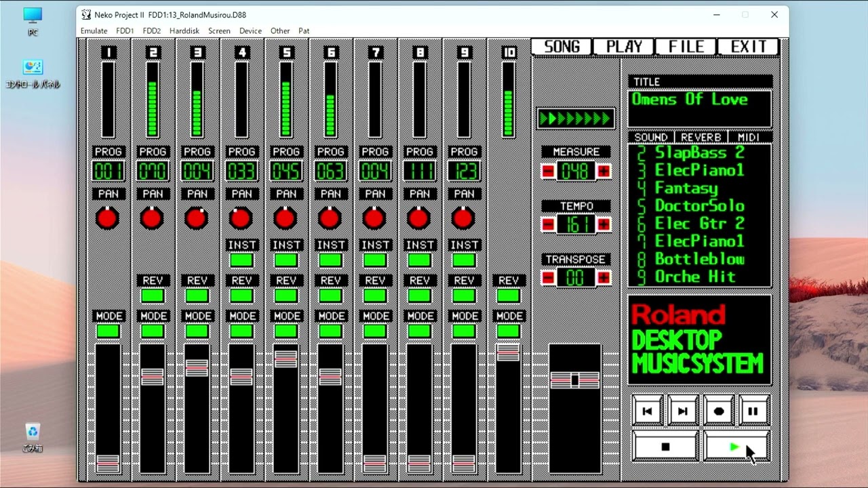The image size is (868, 488).
Task: Switch to the REVERB tab
Action: click(x=701, y=137)
